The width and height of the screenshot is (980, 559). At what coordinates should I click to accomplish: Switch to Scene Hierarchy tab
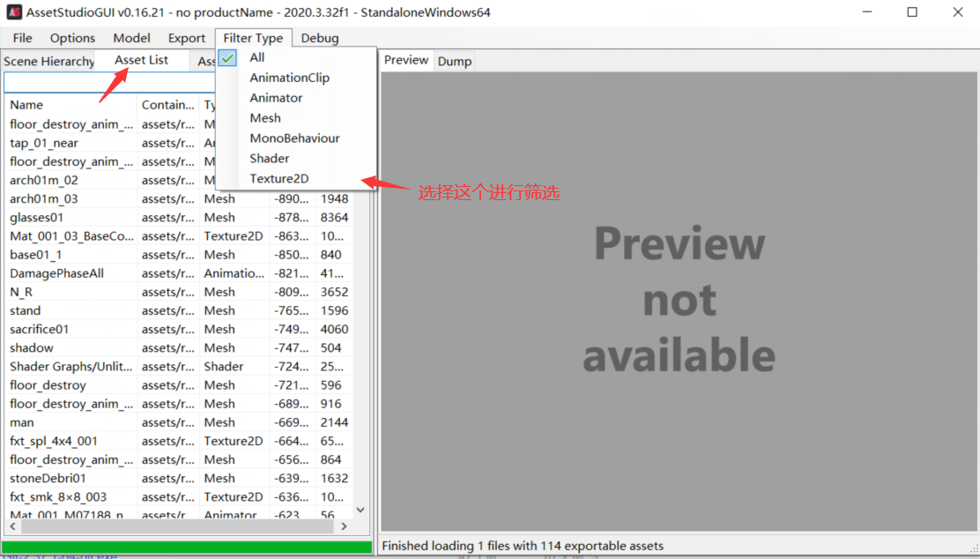point(48,61)
